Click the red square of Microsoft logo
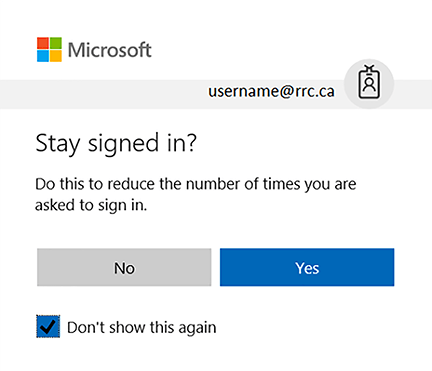The image size is (432, 371). pos(43,43)
